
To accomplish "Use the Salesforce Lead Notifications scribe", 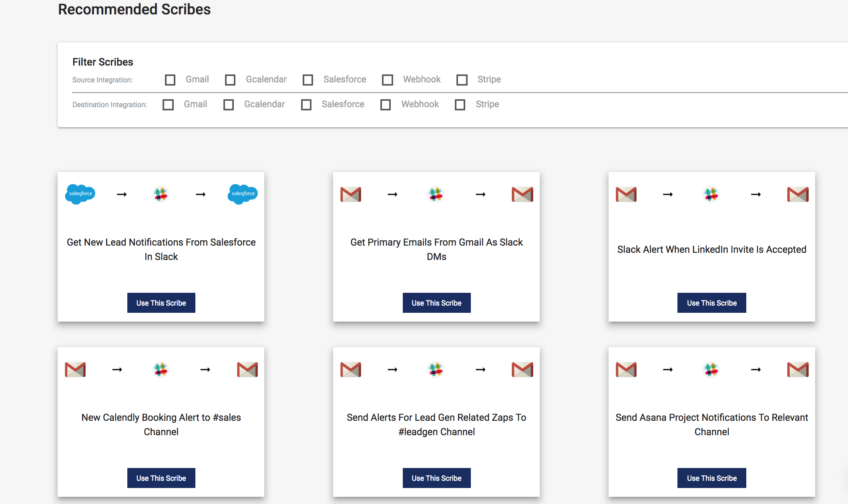I will 161,303.
